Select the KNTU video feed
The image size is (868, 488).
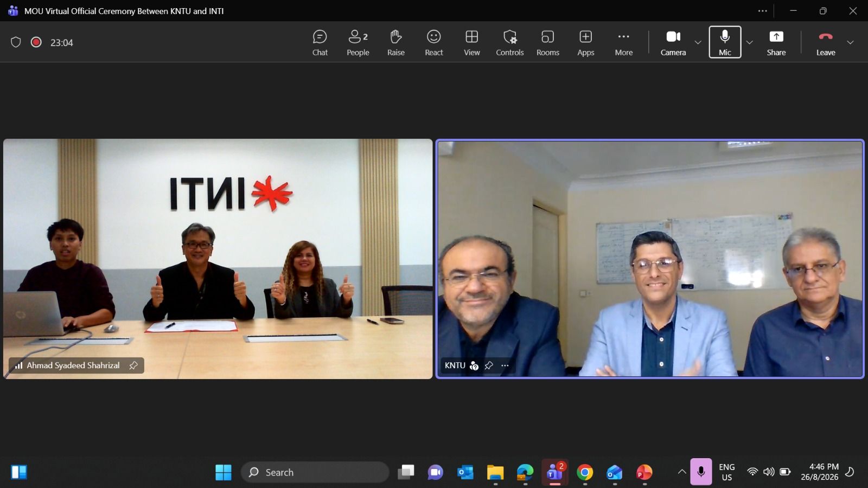click(x=650, y=259)
